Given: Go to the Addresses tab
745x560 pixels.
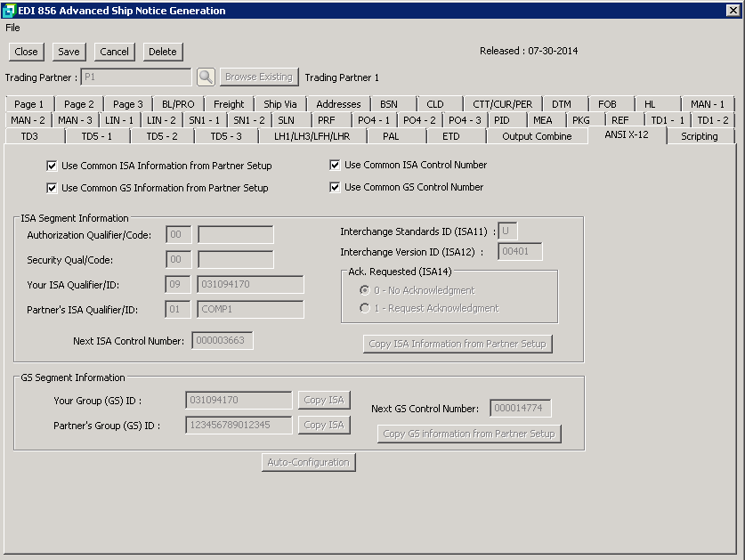Looking at the screenshot, I should [x=338, y=104].
